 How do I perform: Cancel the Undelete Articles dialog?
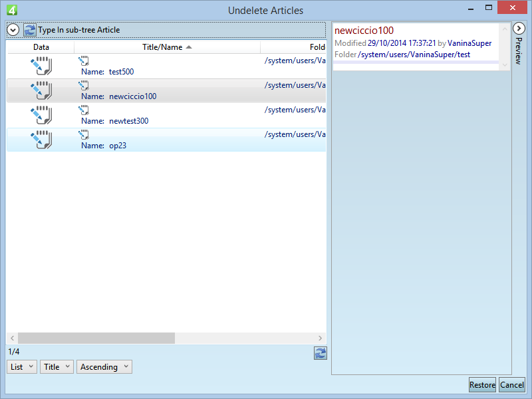(x=511, y=385)
